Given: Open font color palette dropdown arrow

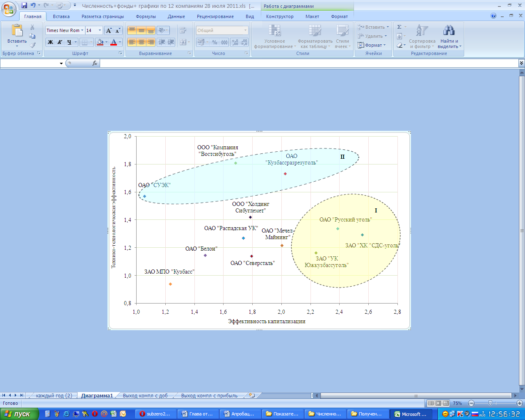Looking at the screenshot, I should (x=120, y=42).
